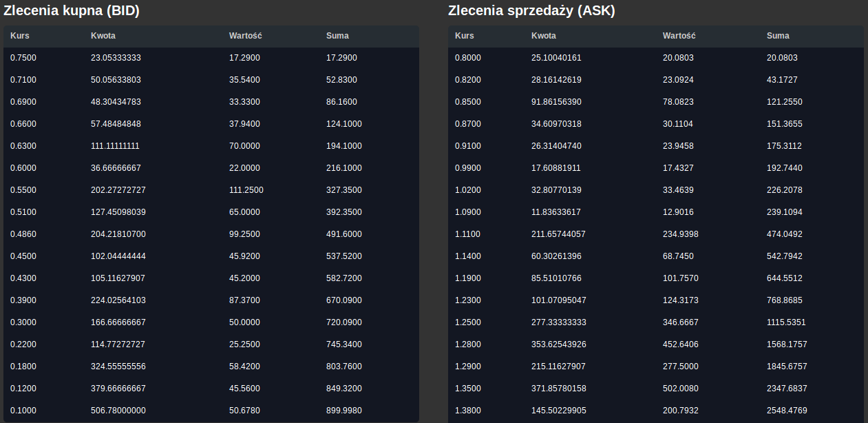Click bid amount 105.11627907
Image resolution: width=868 pixels, height=423 pixels.
coord(118,278)
